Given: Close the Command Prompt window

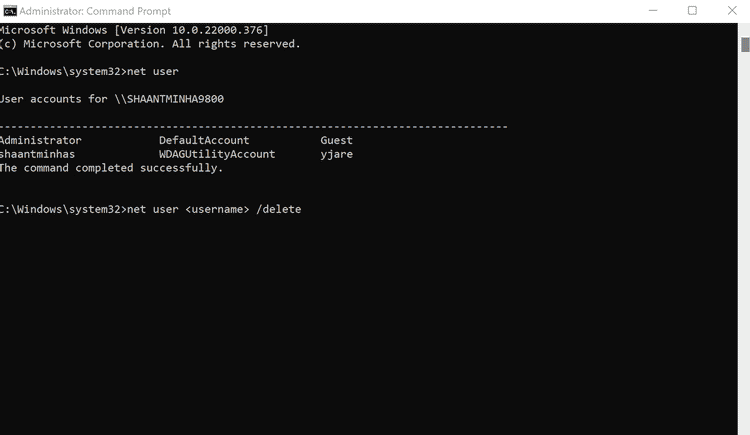Looking at the screenshot, I should click(738, 10).
